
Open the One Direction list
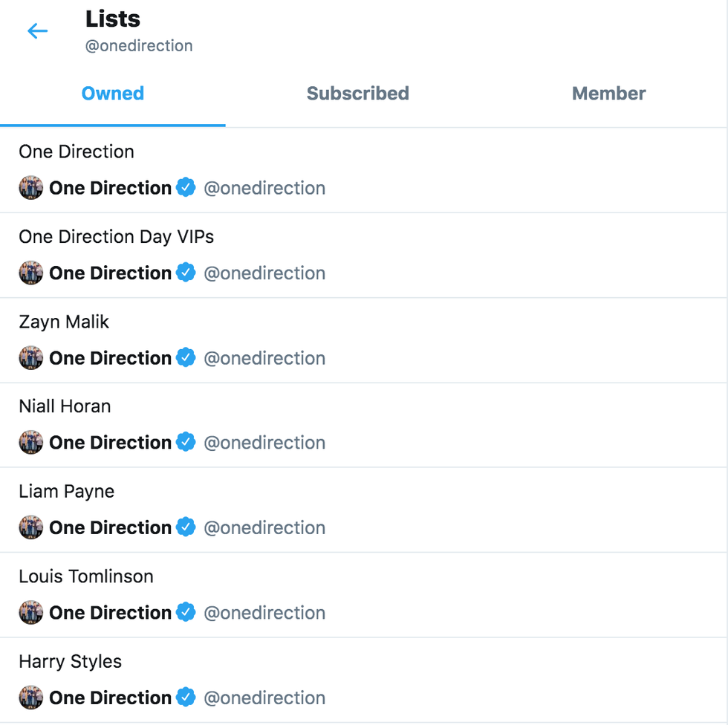click(x=77, y=152)
